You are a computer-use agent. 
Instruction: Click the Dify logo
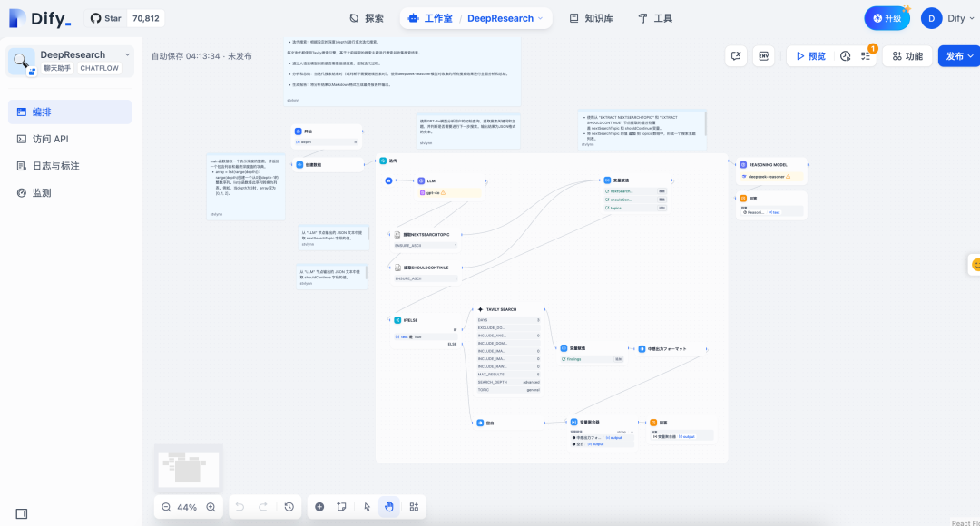(39, 18)
